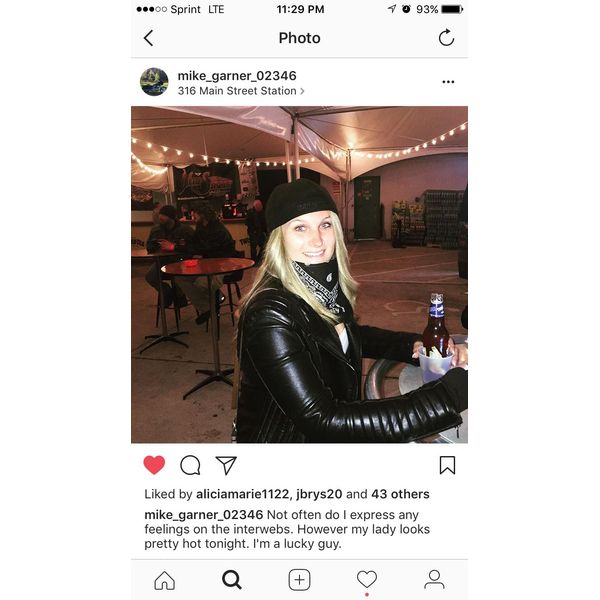Open the Search tab magnifier

pos(232,580)
